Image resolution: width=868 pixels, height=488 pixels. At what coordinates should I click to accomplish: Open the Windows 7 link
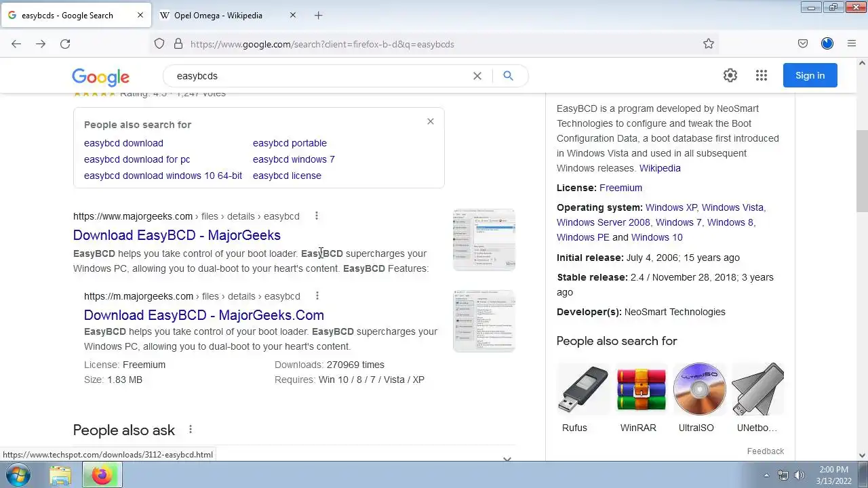[678, 222]
